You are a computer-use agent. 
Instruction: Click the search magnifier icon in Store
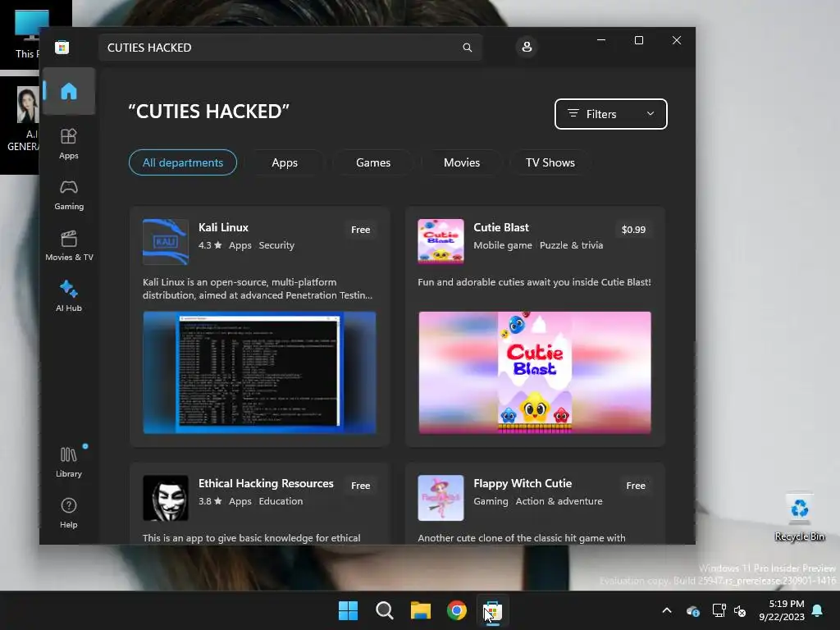(x=467, y=48)
